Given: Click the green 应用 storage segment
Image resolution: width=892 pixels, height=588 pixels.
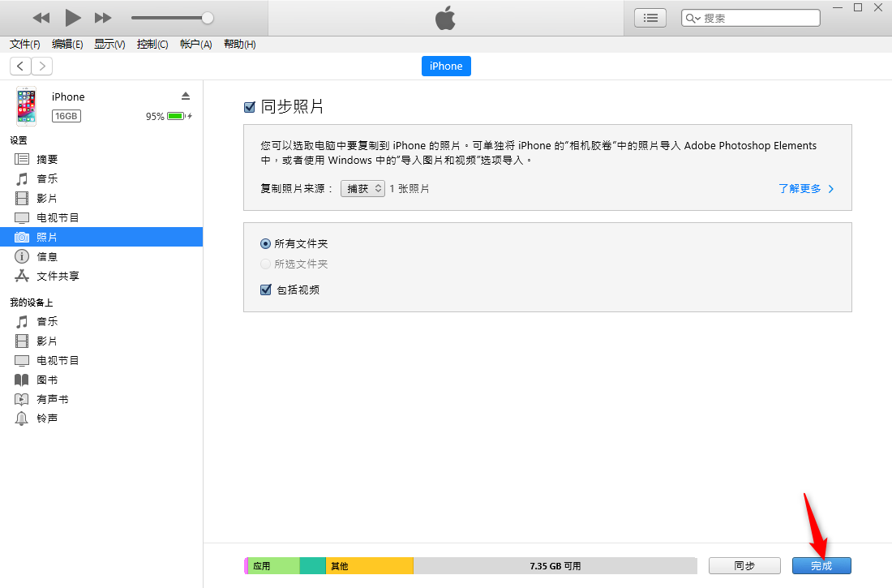Looking at the screenshot, I should coord(273,566).
